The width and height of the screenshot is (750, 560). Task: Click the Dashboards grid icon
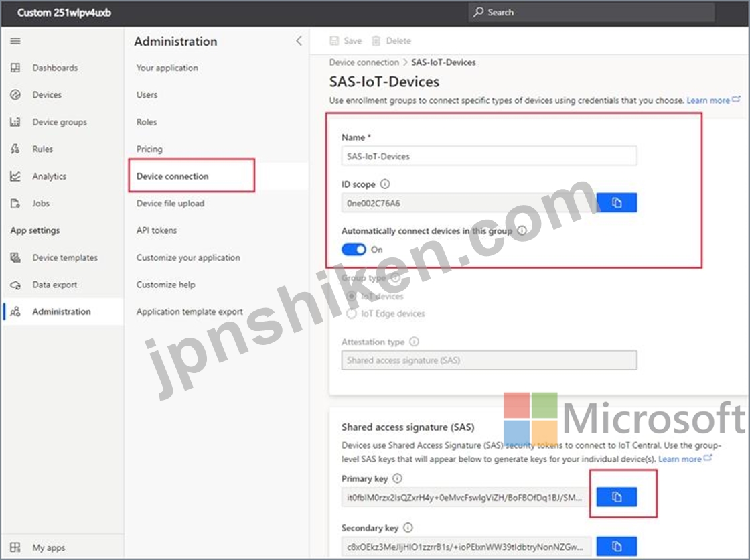pos(15,68)
